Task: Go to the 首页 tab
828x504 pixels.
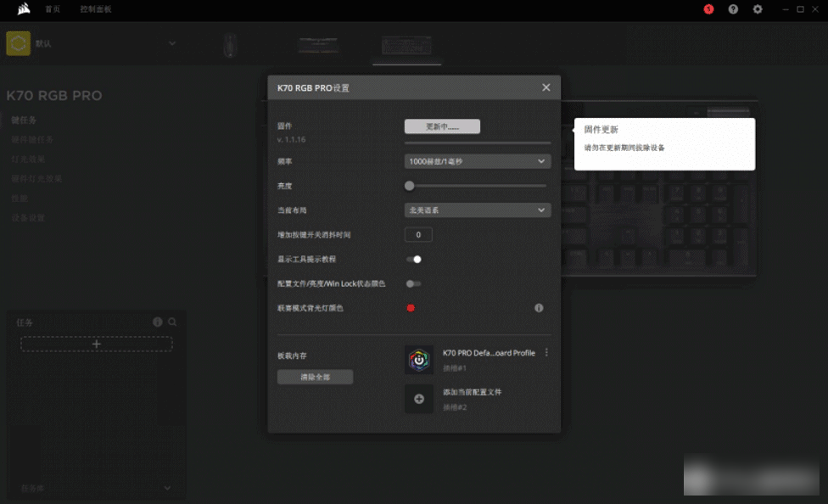Action: click(53, 9)
